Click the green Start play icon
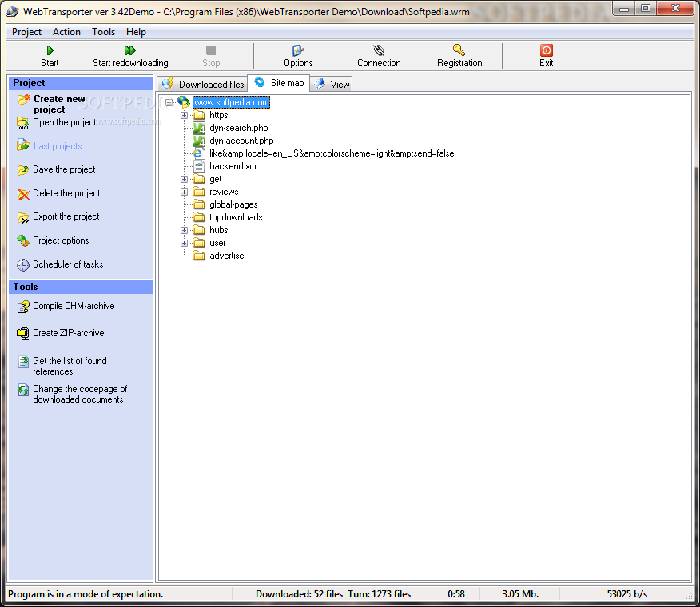 point(50,50)
